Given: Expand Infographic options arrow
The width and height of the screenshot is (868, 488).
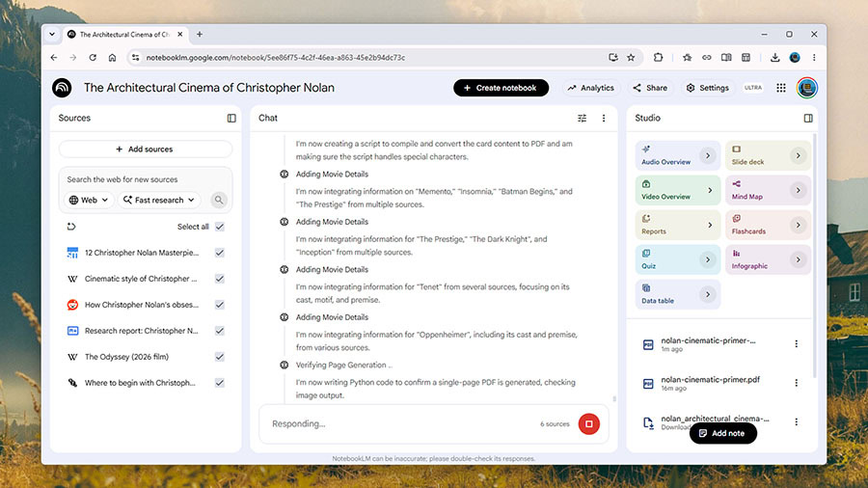Looking at the screenshot, I should [798, 259].
